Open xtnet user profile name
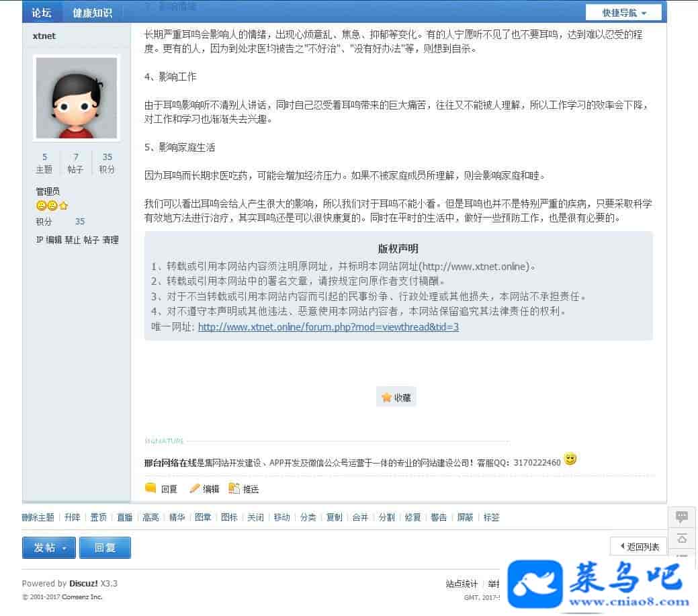This screenshot has height=616, width=698. click(44, 36)
